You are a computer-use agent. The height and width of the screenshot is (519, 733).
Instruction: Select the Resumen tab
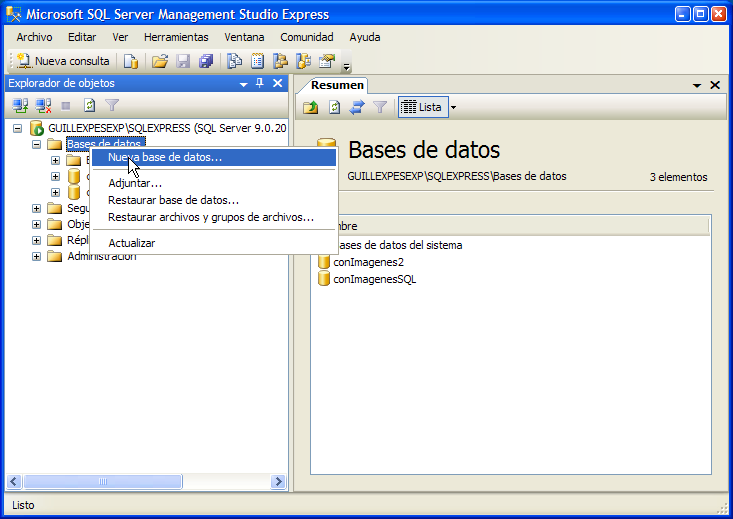click(337, 85)
